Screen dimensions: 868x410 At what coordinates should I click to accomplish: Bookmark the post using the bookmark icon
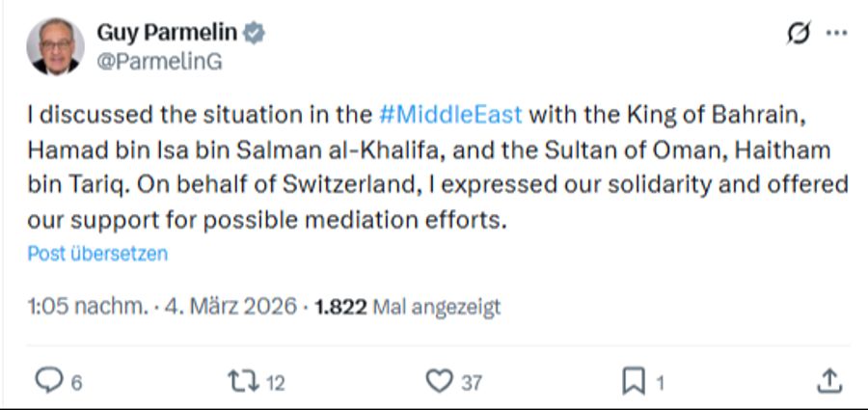(x=634, y=382)
